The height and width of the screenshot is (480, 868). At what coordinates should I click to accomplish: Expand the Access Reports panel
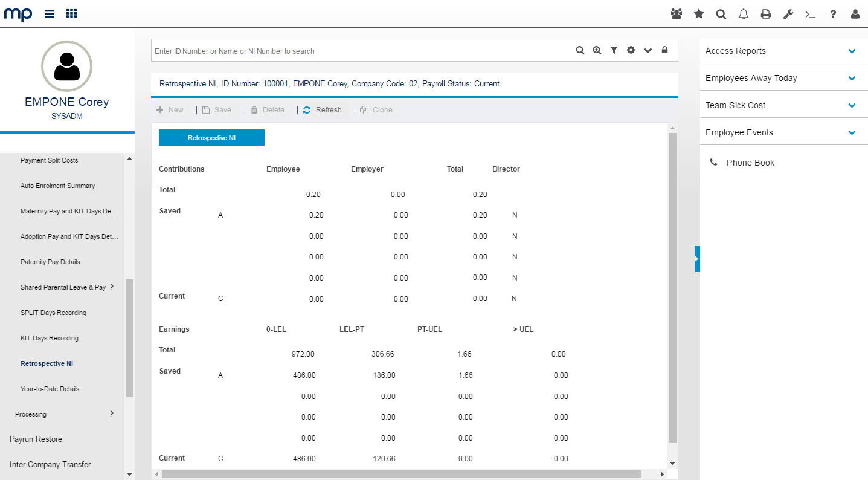(852, 51)
